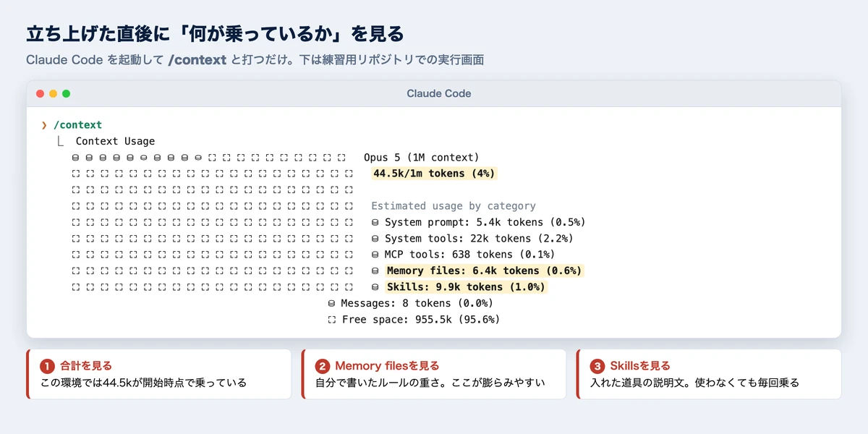The width and height of the screenshot is (868, 434).
Task: Click the bold "/context" in the subtitle
Action: click(x=197, y=60)
